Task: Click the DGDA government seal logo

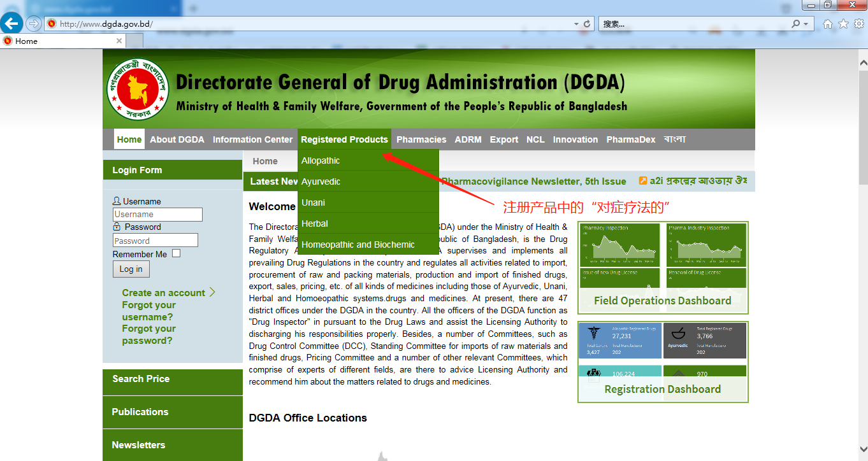Action: click(x=138, y=89)
